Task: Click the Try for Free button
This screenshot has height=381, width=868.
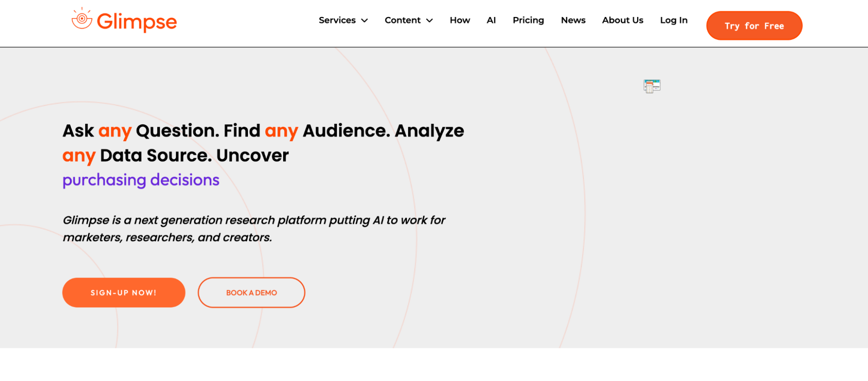Action: pos(754,26)
